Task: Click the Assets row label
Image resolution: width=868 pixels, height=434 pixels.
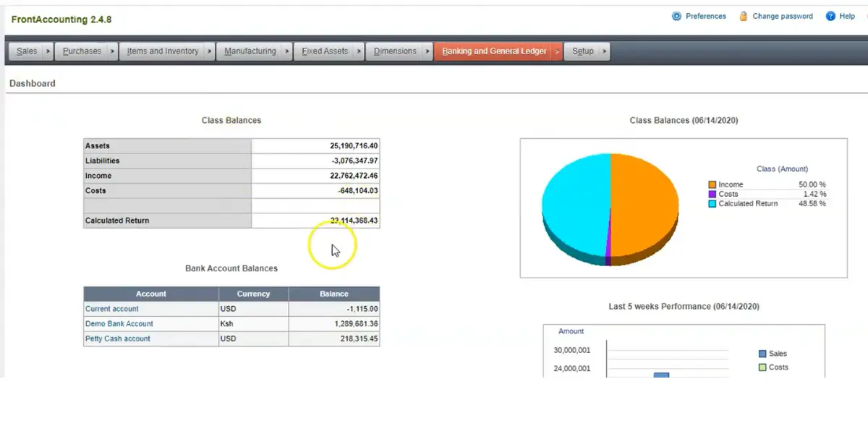Action: tap(98, 146)
